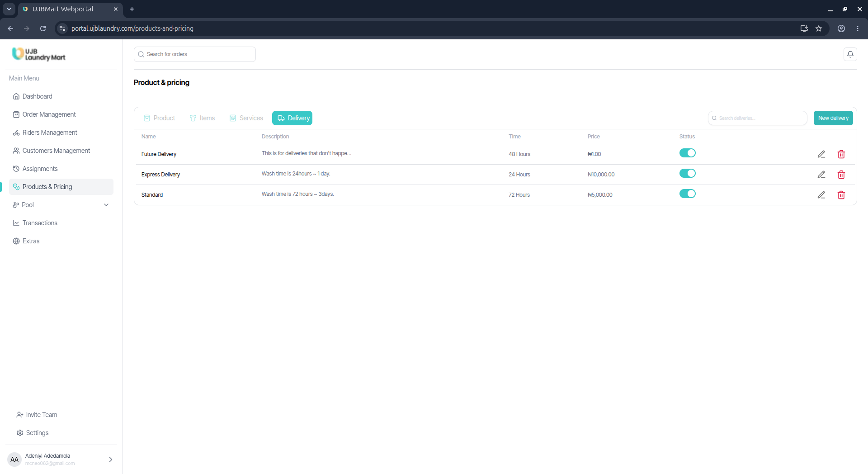The height and width of the screenshot is (474, 868).
Task: Go back in browser history
Action: coord(10,28)
